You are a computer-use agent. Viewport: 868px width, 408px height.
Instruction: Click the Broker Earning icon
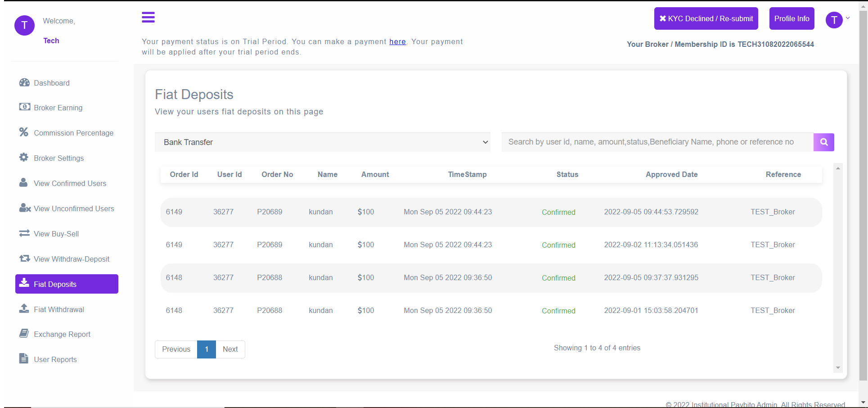point(24,107)
